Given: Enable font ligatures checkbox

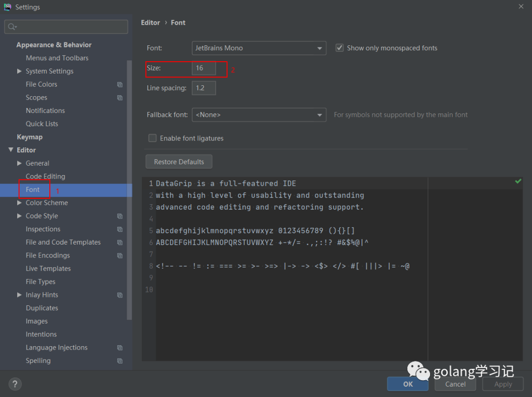Looking at the screenshot, I should coord(153,138).
